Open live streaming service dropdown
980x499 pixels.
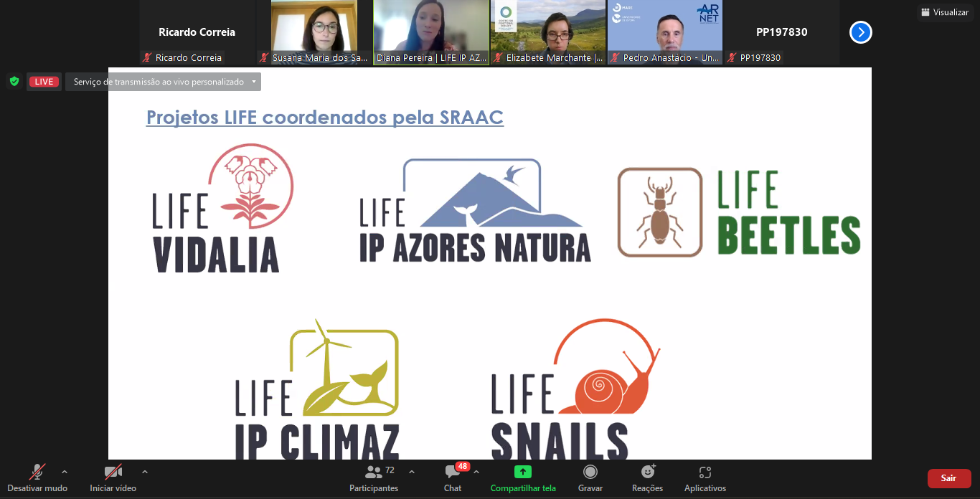[x=253, y=82]
